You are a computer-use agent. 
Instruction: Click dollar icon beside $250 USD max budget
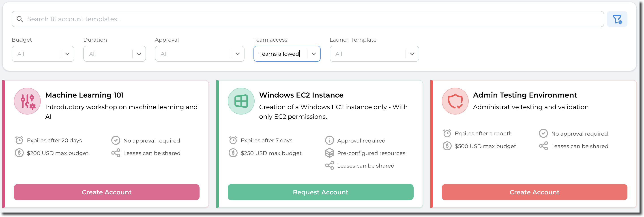click(233, 153)
